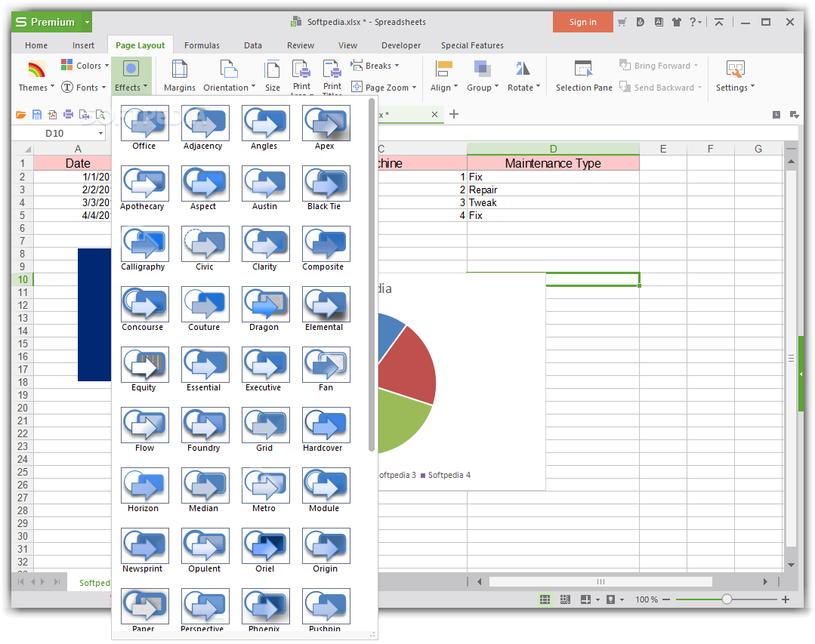Select the Black Tie effect

326,188
